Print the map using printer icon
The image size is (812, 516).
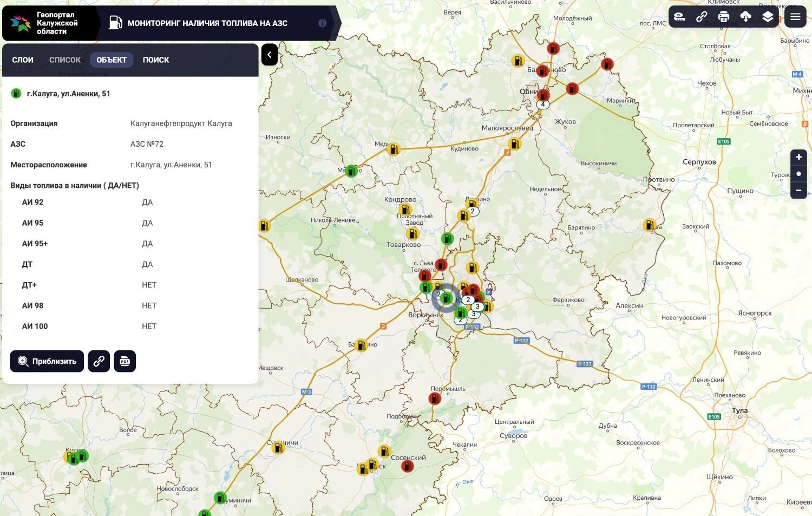(x=724, y=17)
